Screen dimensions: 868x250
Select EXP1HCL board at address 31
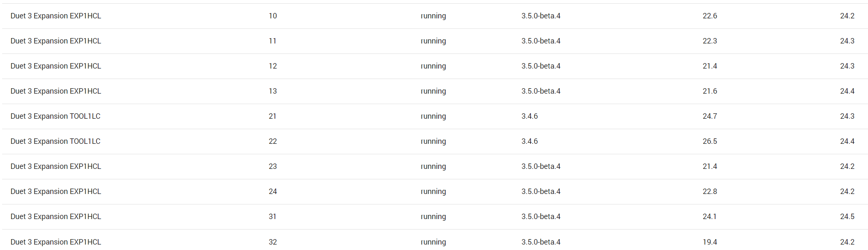point(435,217)
